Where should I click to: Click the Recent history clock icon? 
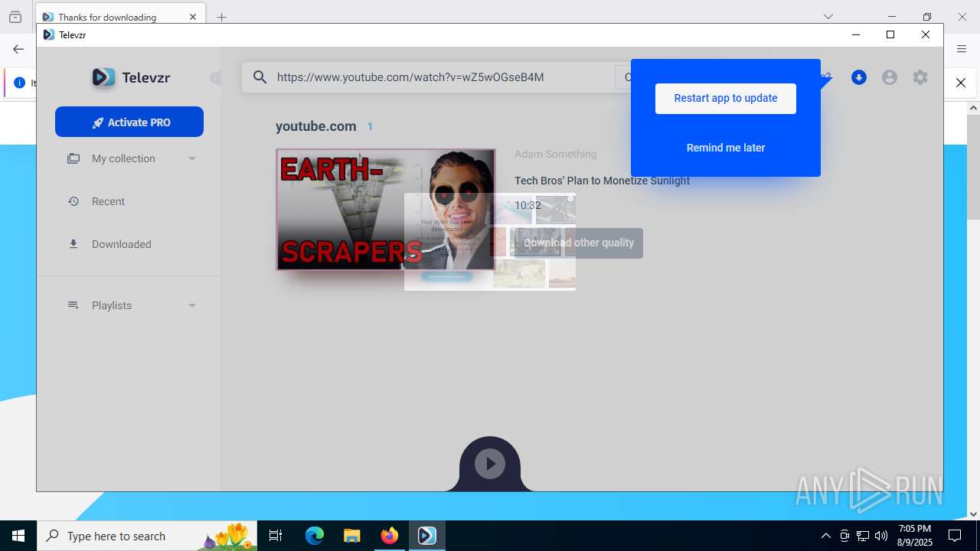pyautogui.click(x=73, y=201)
